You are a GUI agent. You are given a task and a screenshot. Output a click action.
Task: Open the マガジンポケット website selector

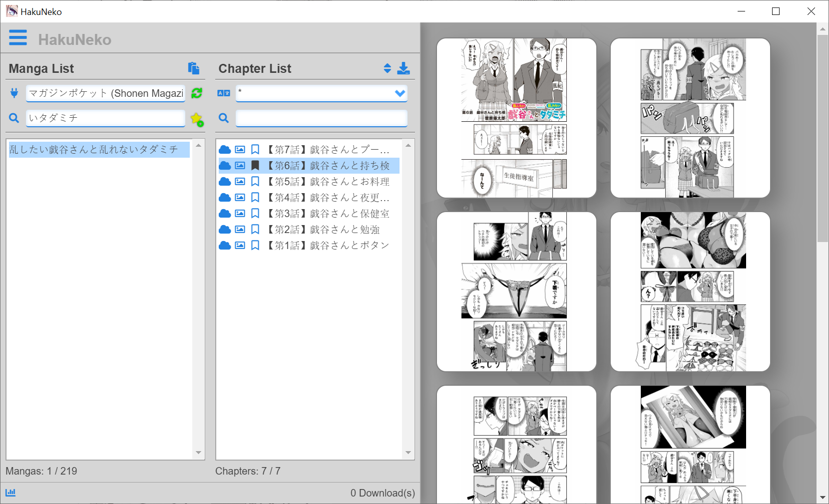105,93
